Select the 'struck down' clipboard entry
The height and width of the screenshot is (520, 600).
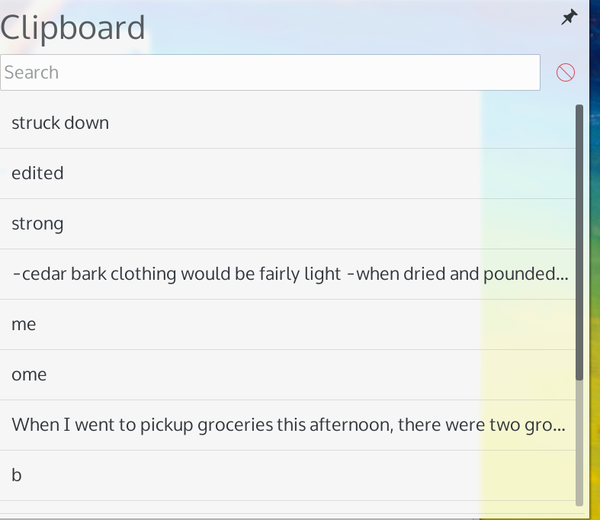[x=287, y=123]
